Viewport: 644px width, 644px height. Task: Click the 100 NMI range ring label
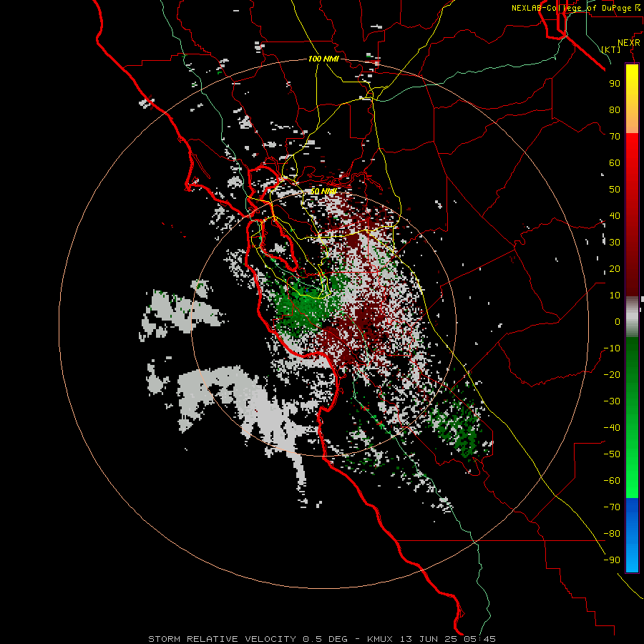[x=323, y=59]
